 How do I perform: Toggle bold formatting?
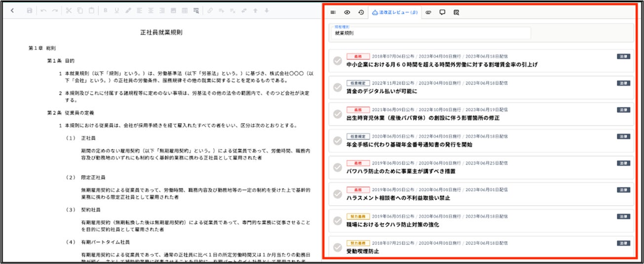pyautogui.click(x=106, y=10)
